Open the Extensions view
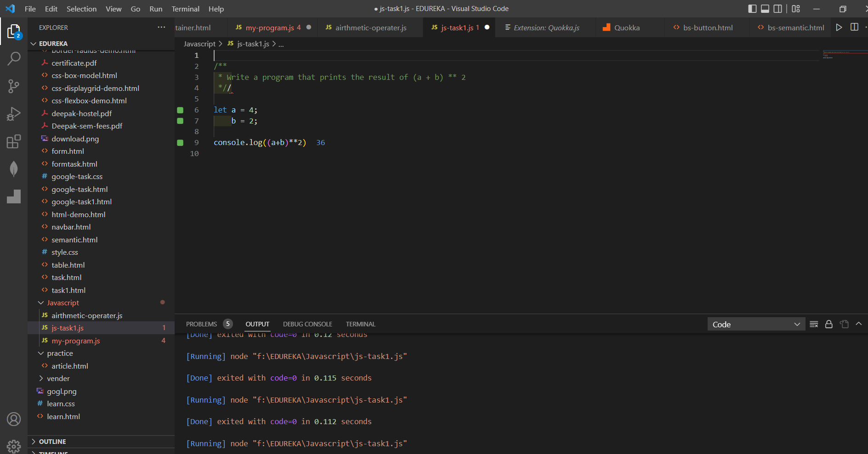 [x=14, y=141]
